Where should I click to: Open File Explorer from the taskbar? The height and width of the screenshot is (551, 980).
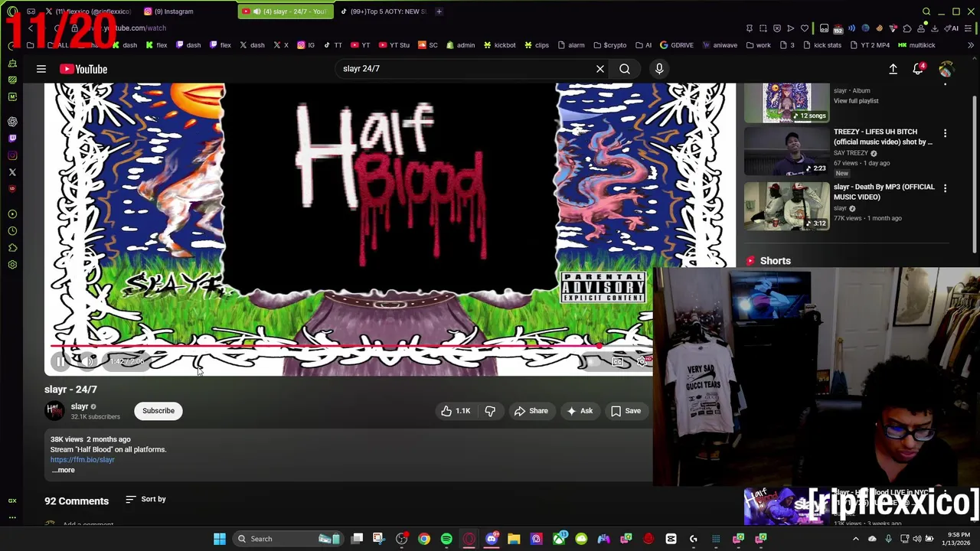click(x=514, y=539)
